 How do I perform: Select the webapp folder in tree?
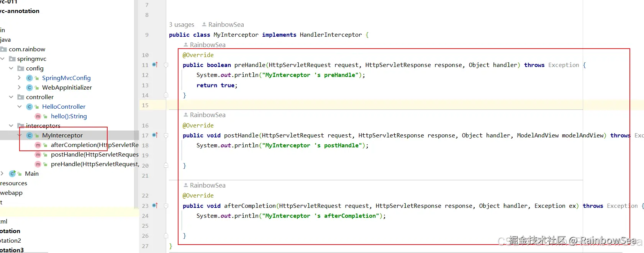11,193
